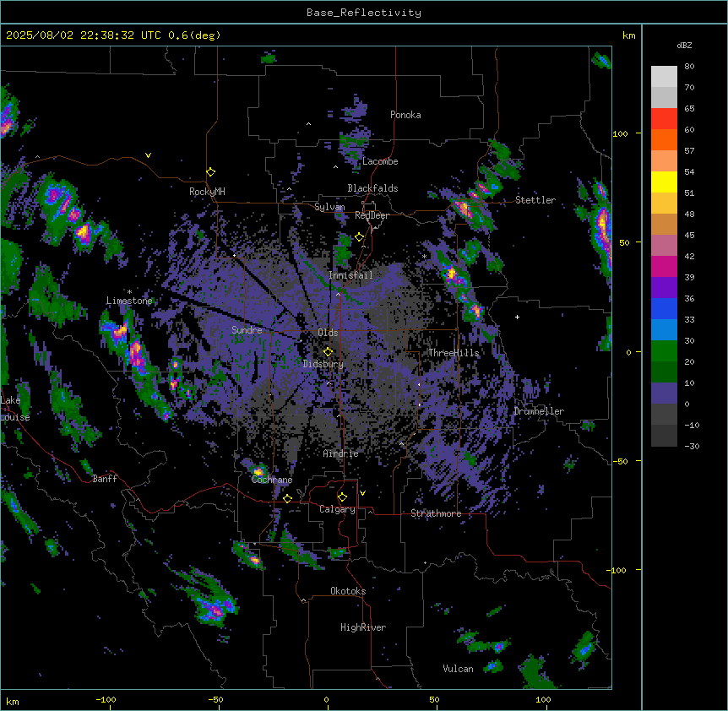728x711 pixels.
Task: Click the yellow 51-54 dBZ legend swatch
Action: 664,182
